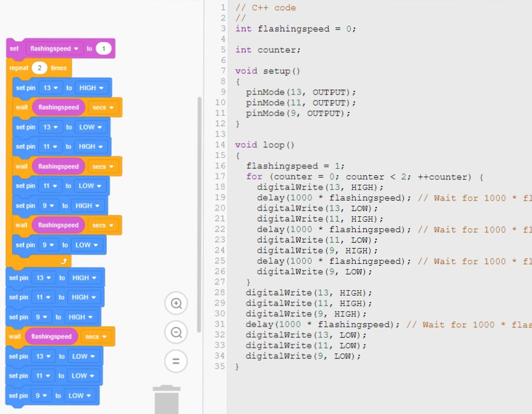This screenshot has height=414, width=532.
Task: Open LOW dropdown on pin 13 block inside repeat
Action: [90, 127]
